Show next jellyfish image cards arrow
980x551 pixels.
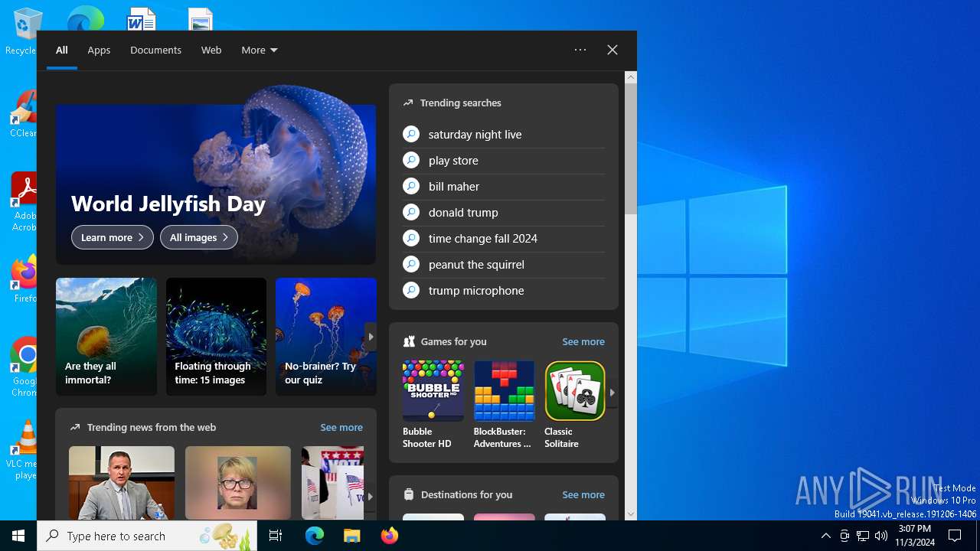point(371,337)
